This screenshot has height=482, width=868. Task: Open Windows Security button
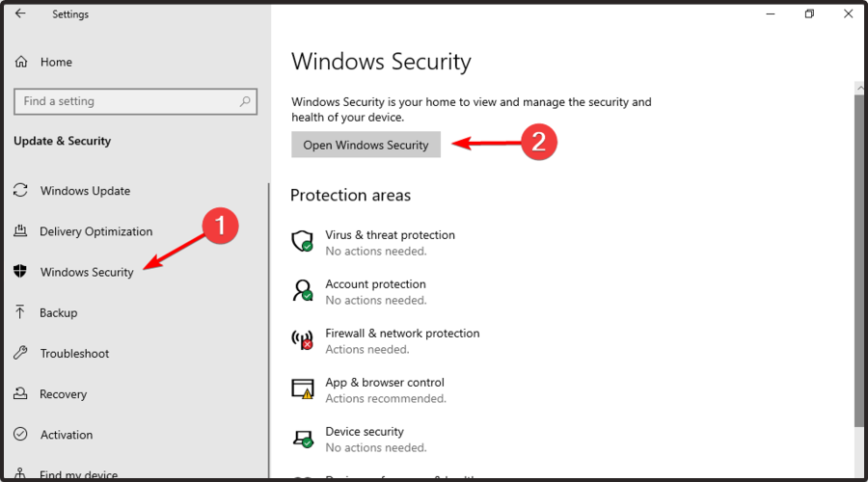pos(366,145)
